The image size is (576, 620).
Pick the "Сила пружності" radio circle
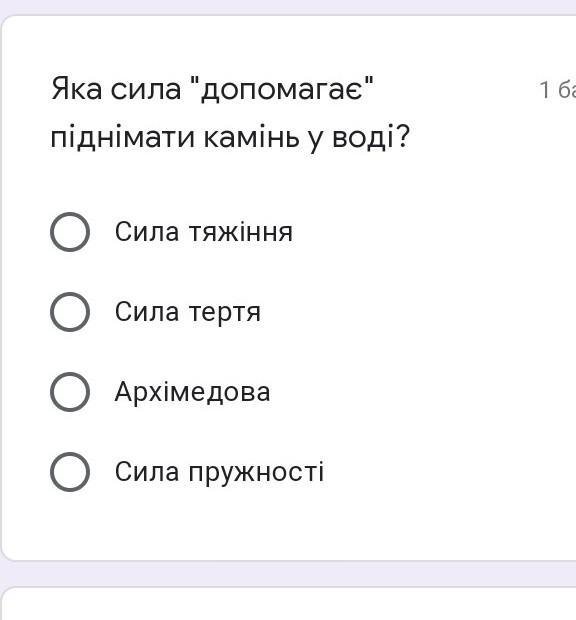pos(70,472)
